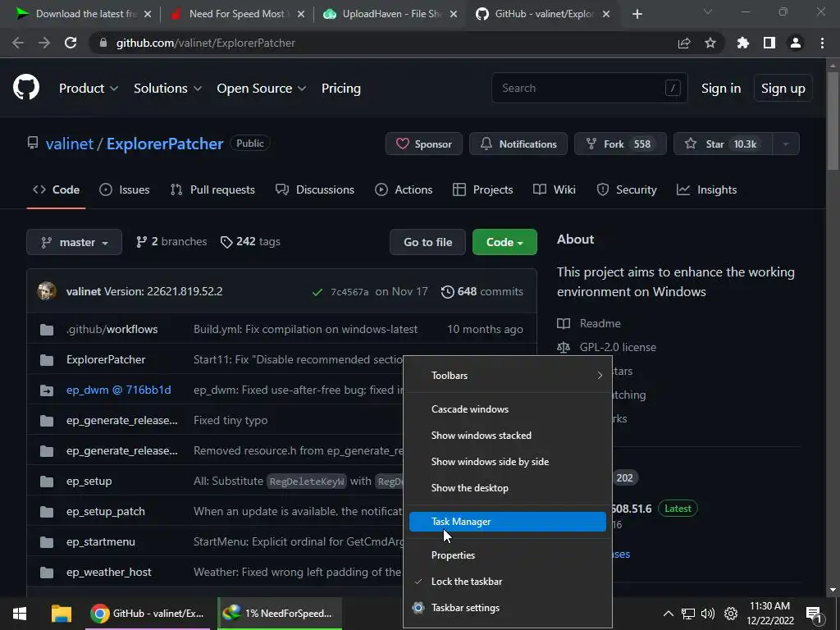
Task: Open new browser tab with plus icon
Action: pyautogui.click(x=637, y=14)
